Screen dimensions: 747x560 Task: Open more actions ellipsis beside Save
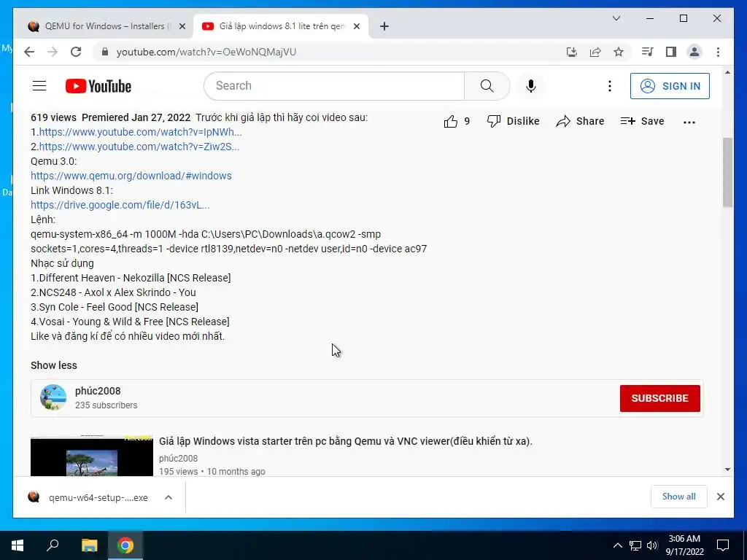tap(689, 122)
